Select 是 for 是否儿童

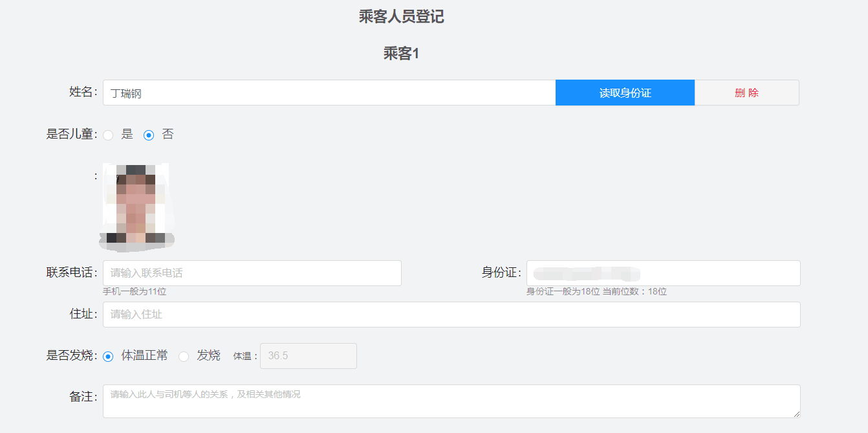(x=109, y=135)
